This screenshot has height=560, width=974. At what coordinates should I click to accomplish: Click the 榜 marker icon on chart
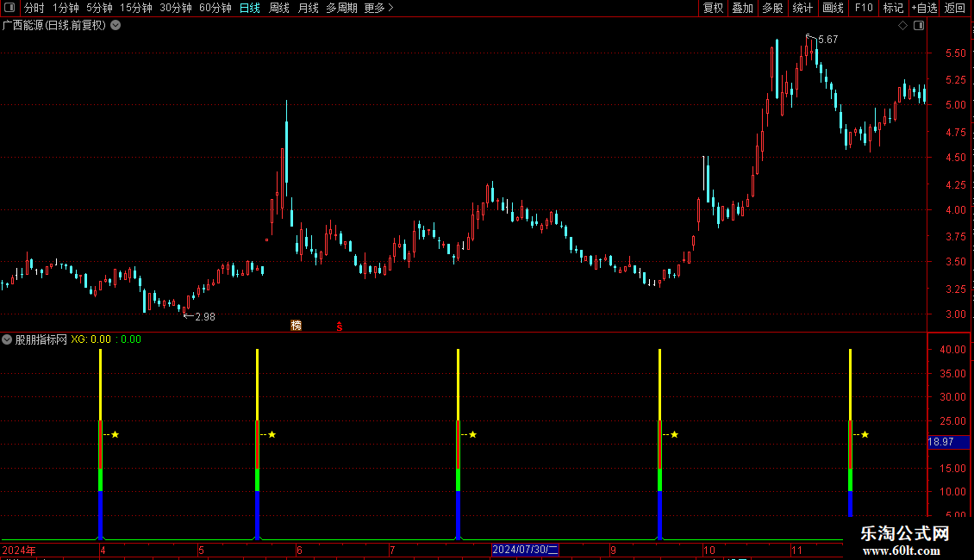[297, 326]
